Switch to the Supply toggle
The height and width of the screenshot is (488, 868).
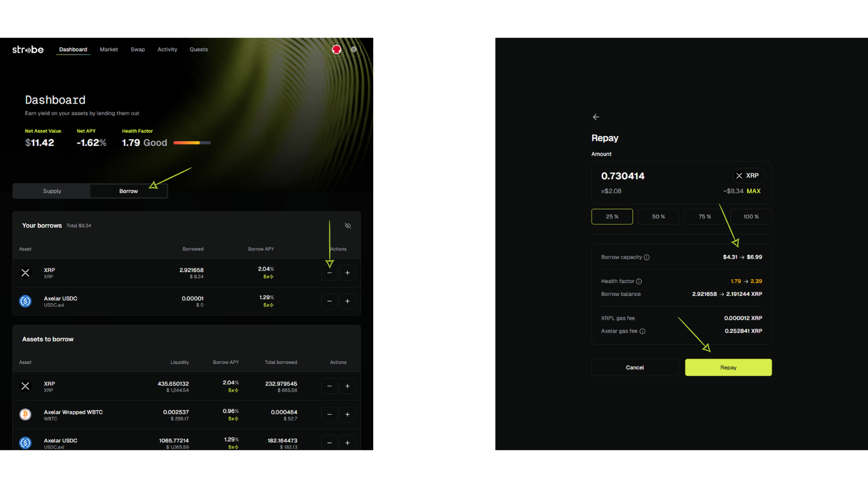[52, 191]
